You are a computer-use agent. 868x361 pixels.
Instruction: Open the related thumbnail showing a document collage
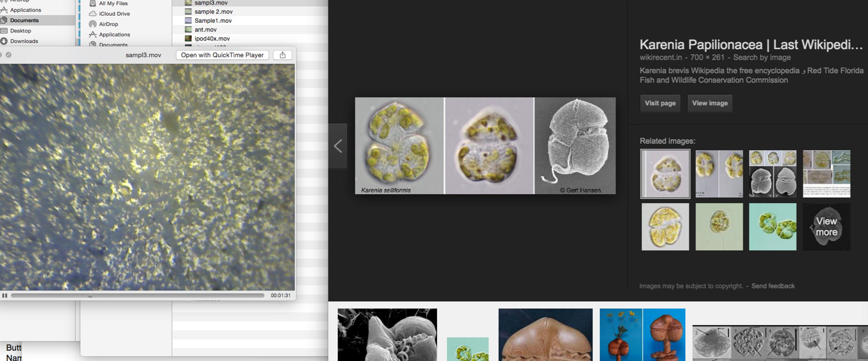pyautogui.click(x=827, y=173)
